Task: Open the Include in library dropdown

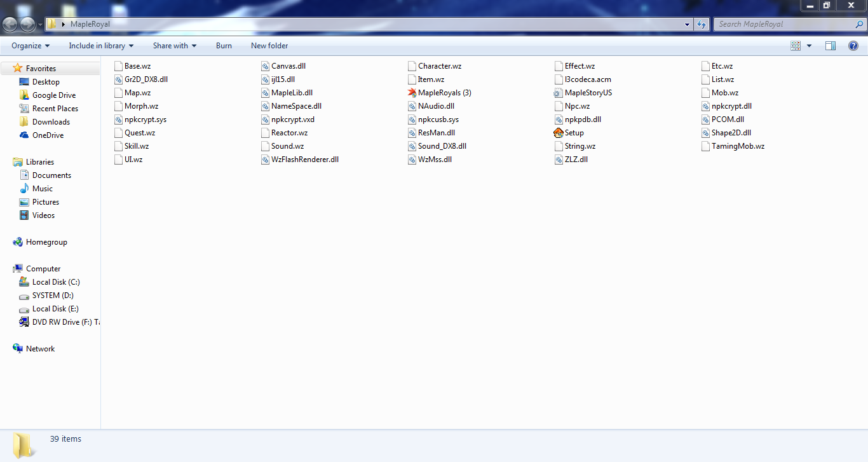Action: coord(101,46)
